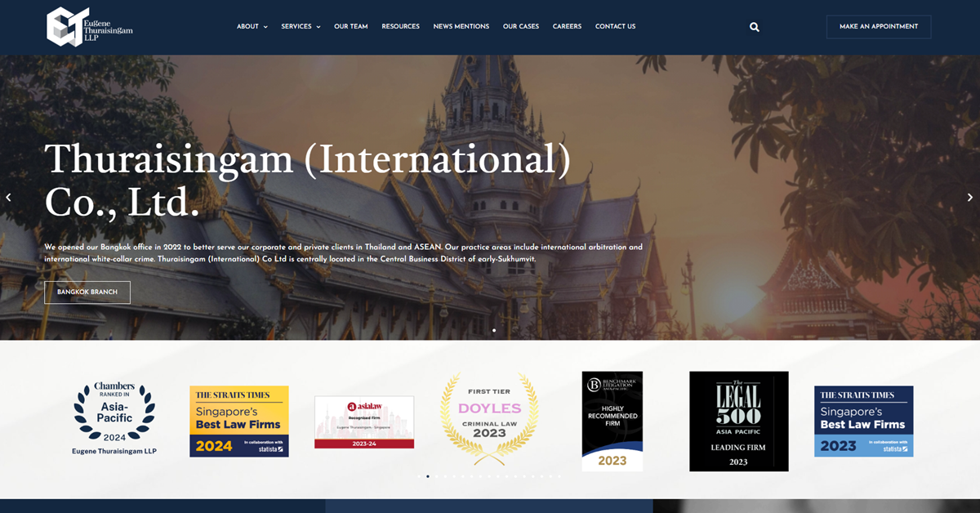Screen dimensions: 980x513
Task: Open the search magnifier icon
Action: (x=755, y=27)
